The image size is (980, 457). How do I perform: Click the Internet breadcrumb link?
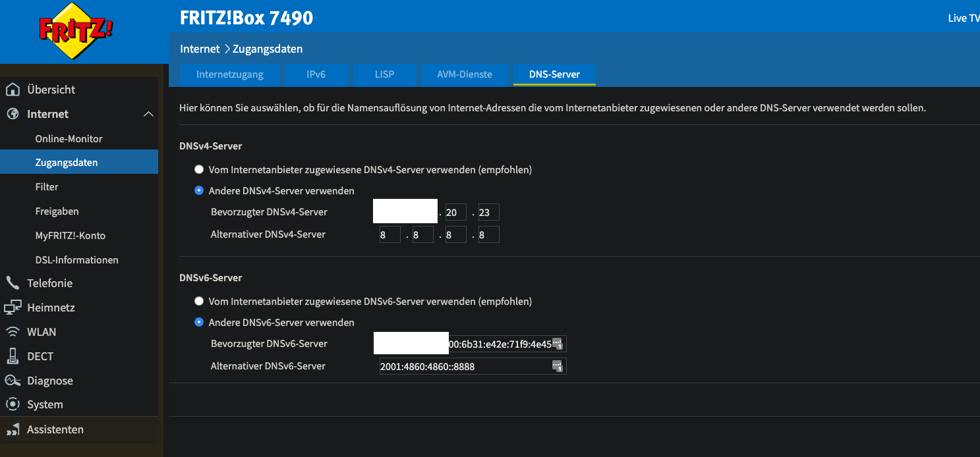pyautogui.click(x=200, y=49)
